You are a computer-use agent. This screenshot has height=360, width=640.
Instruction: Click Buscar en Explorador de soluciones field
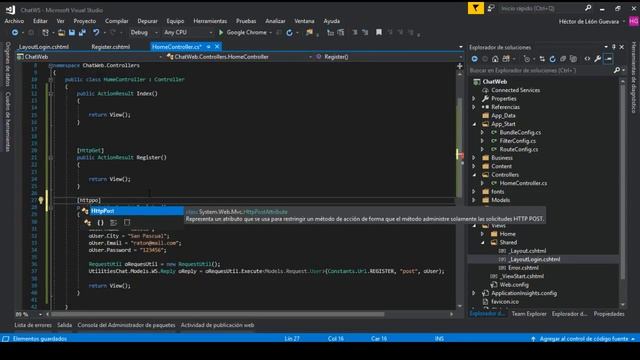(x=540, y=71)
